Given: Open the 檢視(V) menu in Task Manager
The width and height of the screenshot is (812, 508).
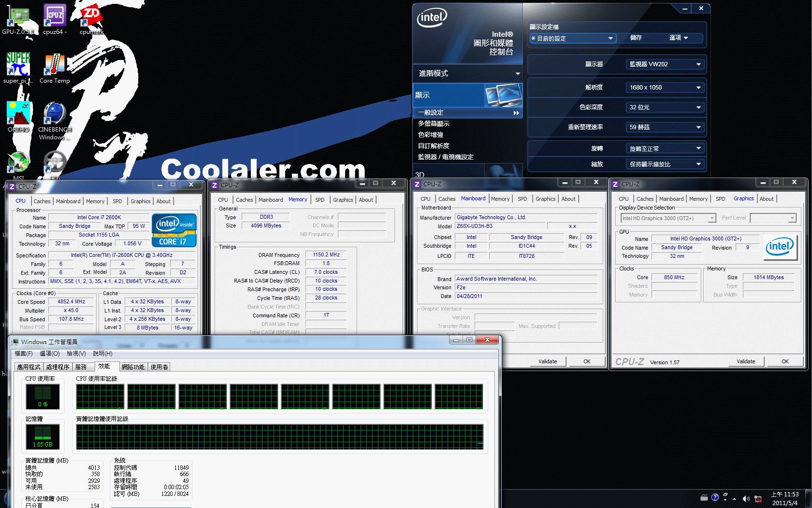Looking at the screenshot, I should tap(76, 354).
